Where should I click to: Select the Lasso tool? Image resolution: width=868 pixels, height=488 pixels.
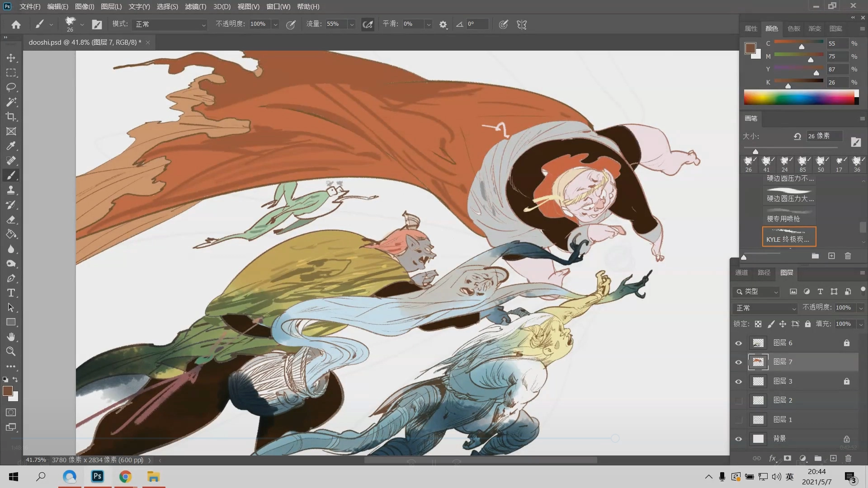11,87
